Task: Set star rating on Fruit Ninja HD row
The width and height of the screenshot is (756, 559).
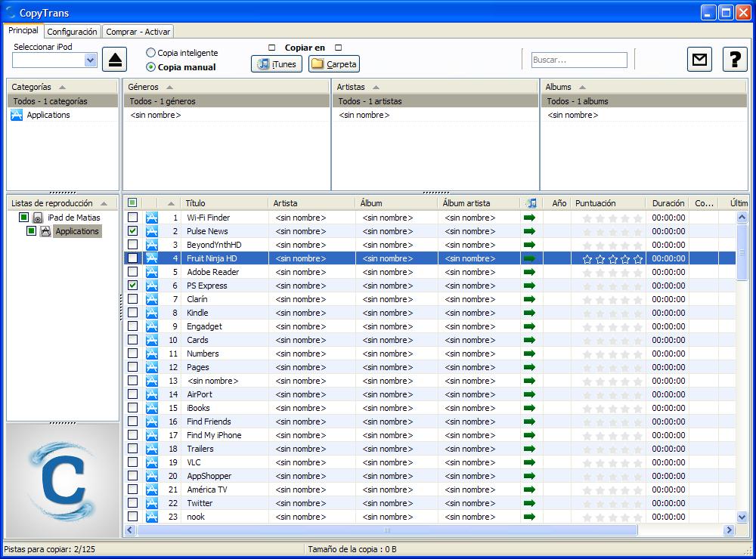Action: coord(612,259)
